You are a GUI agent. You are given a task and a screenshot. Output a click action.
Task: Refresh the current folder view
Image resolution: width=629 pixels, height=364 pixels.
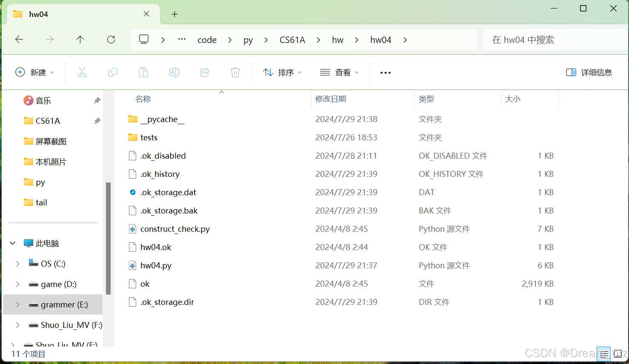click(x=111, y=39)
